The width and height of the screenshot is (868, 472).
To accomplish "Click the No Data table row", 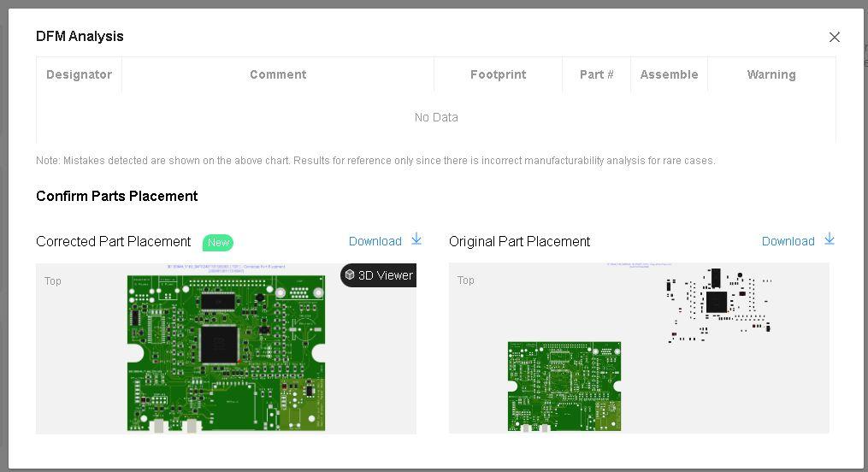I will (x=436, y=117).
